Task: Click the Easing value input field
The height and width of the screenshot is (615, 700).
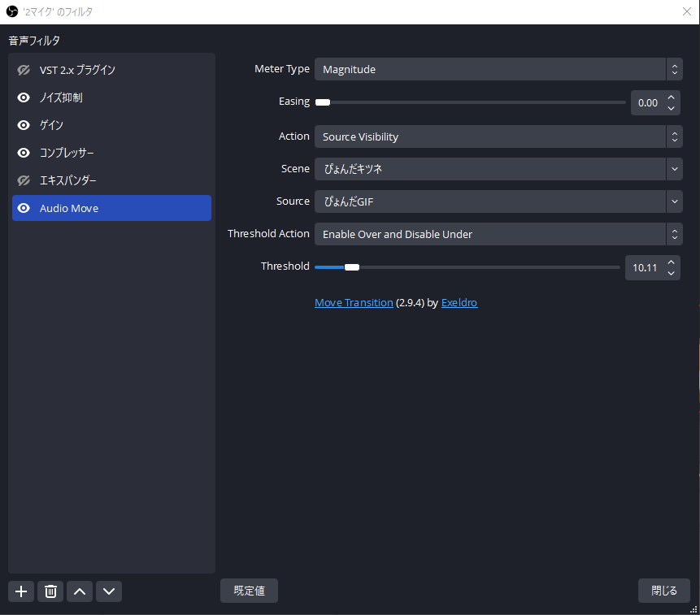Action: tap(648, 103)
